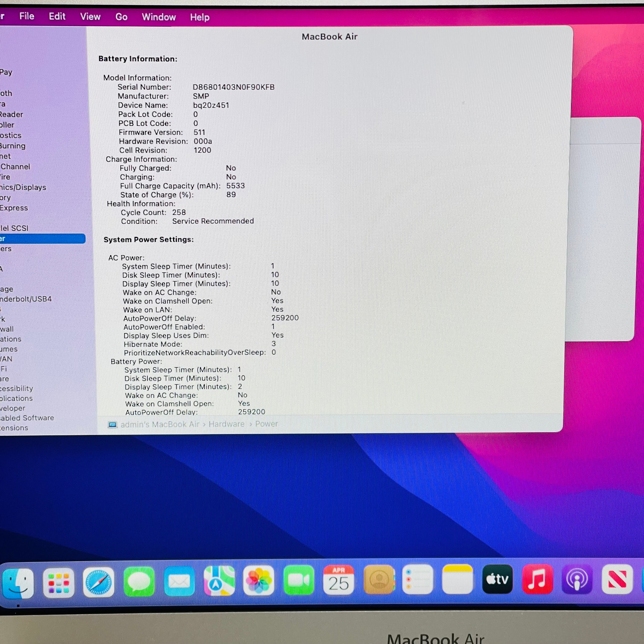Select Disabled Software in sidebar

[27, 418]
